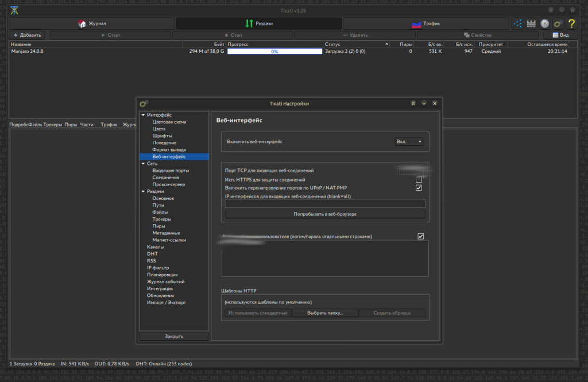Viewport: 588px width, 382px height.
Task: Enable HTTPS for connection security checkbox
Action: tap(419, 180)
